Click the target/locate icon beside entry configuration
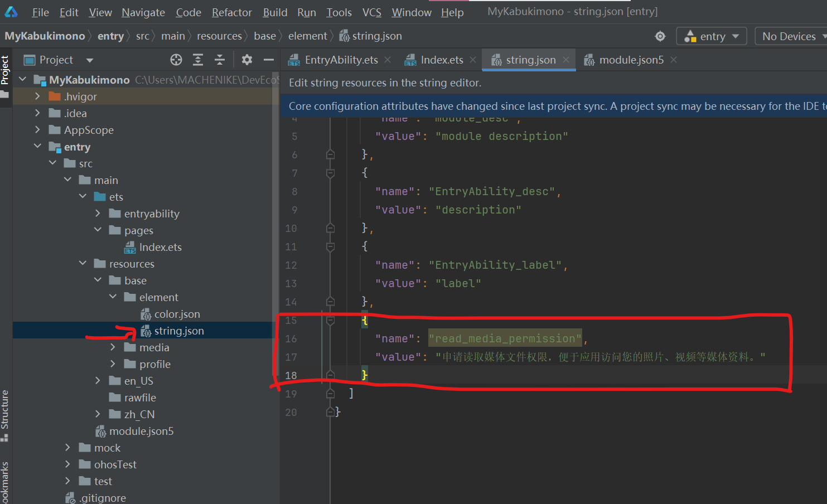Image resolution: width=827 pixels, height=504 pixels. (660, 36)
